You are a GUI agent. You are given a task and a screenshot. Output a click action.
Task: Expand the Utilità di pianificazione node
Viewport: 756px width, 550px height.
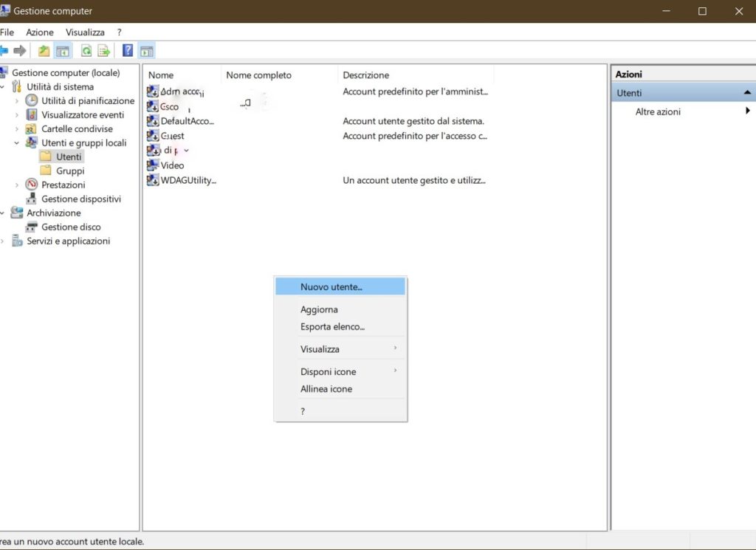pos(17,101)
